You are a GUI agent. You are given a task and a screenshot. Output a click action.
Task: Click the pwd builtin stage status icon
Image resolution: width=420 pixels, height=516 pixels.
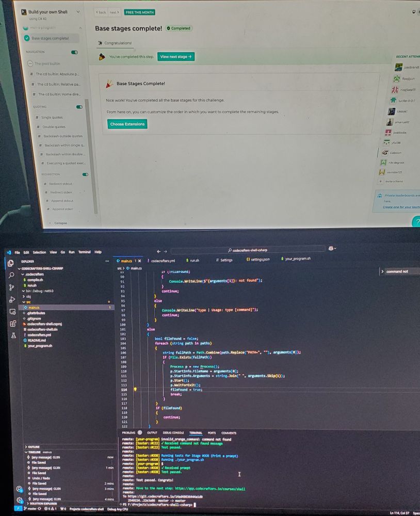pyautogui.click(x=30, y=63)
